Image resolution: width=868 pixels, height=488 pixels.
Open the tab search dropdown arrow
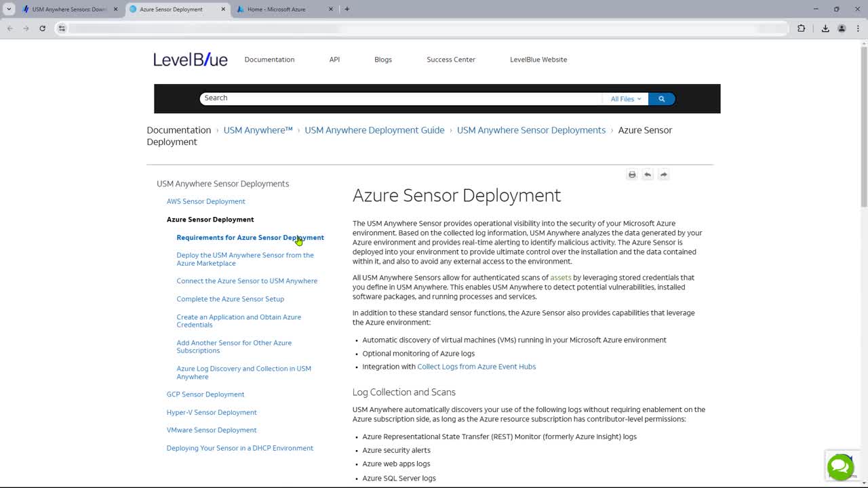(x=9, y=9)
